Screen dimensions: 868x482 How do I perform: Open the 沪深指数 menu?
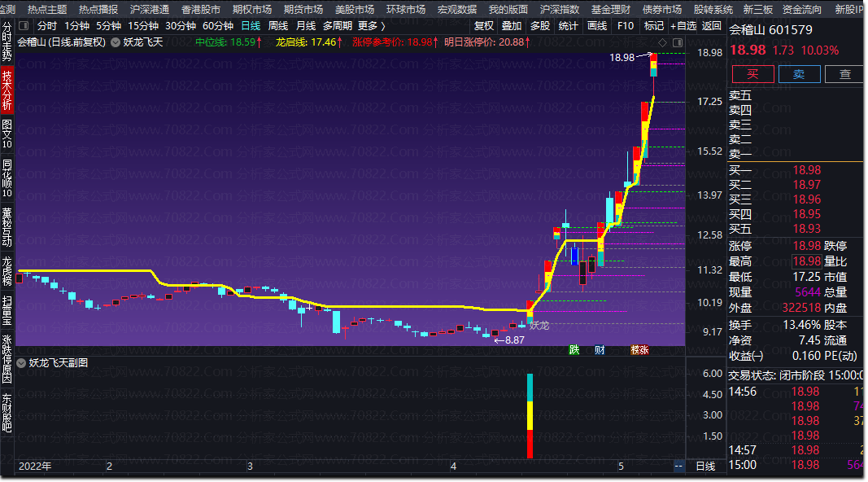click(559, 10)
